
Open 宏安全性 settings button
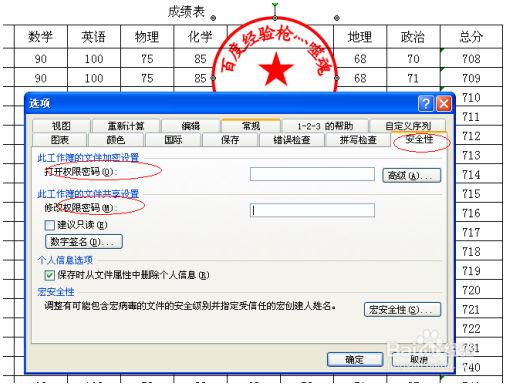click(x=402, y=310)
